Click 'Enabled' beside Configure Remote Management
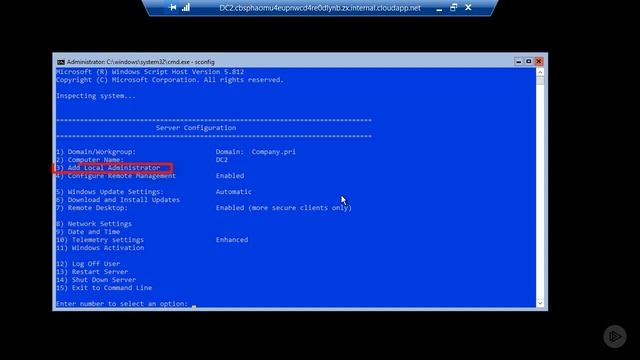 [x=230, y=176]
